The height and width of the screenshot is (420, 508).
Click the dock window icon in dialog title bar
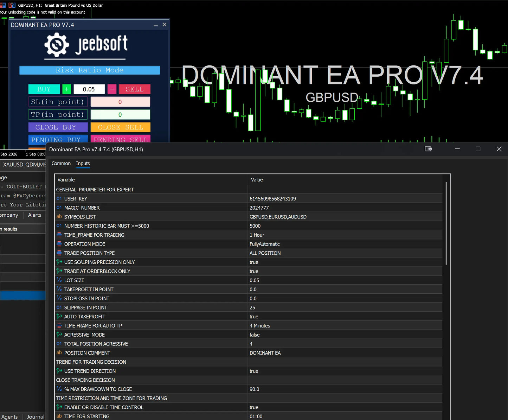pyautogui.click(x=428, y=149)
